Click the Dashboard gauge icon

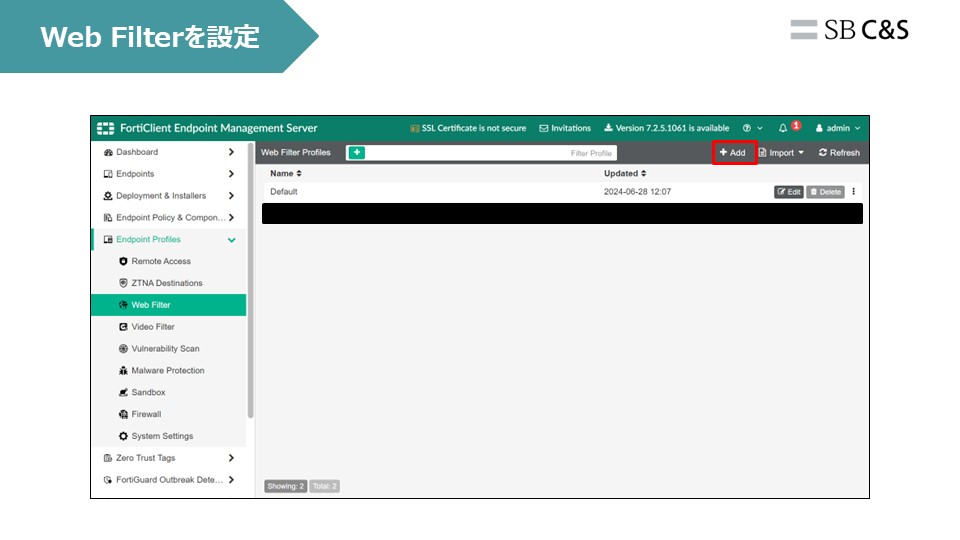(x=108, y=152)
